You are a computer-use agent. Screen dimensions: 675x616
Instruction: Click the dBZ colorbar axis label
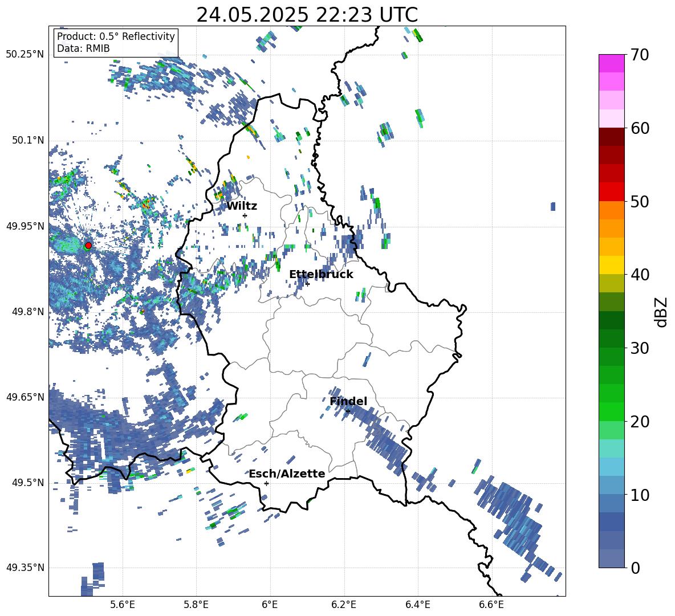[662, 312]
